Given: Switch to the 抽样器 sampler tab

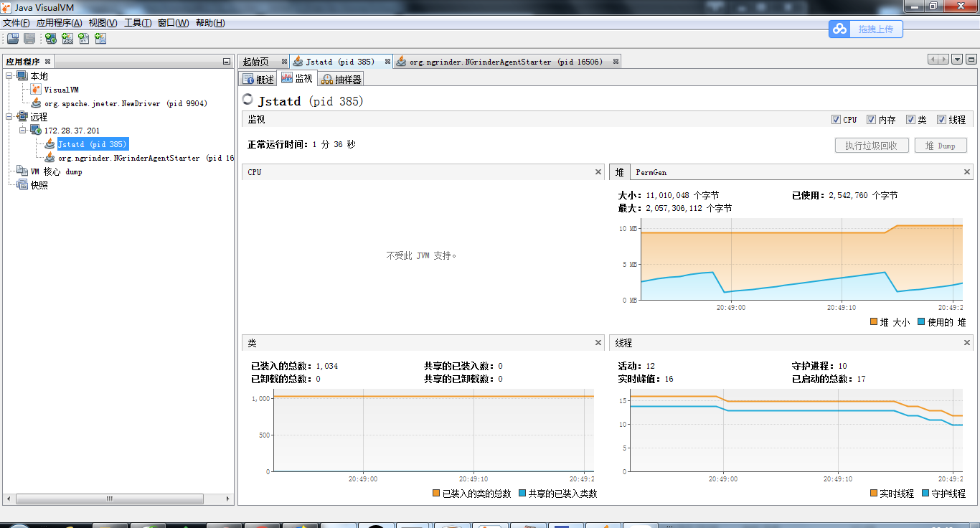Looking at the screenshot, I should coord(341,79).
